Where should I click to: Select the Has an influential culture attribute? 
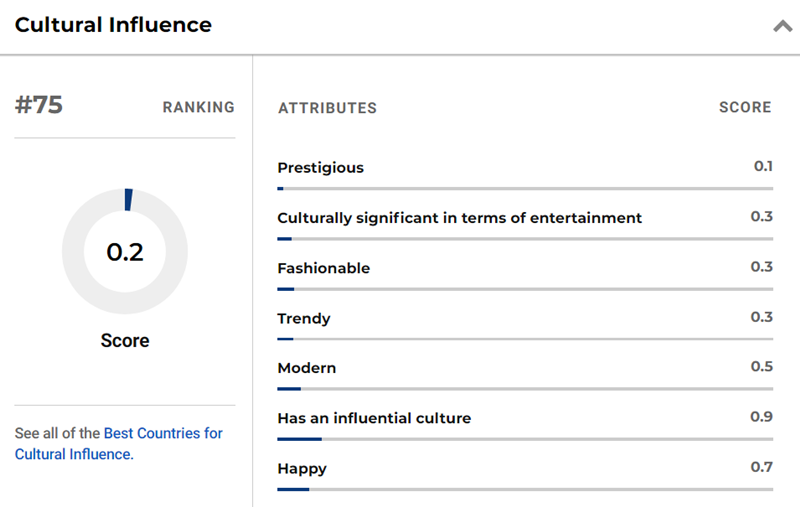point(373,418)
